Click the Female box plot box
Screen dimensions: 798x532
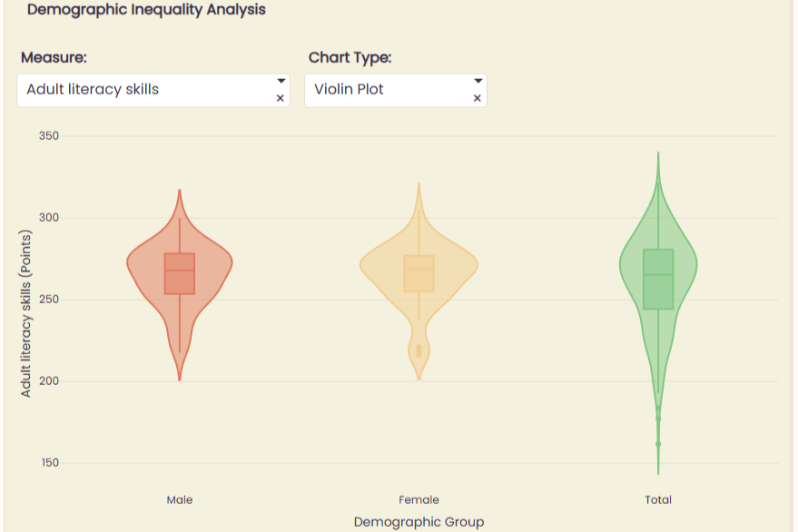419,273
